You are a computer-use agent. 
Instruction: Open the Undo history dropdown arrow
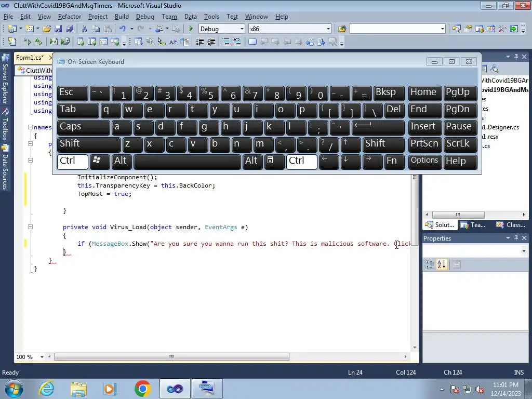point(131,29)
